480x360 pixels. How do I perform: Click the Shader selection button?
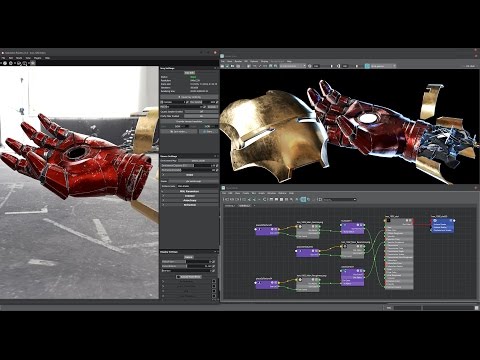(x=193, y=181)
